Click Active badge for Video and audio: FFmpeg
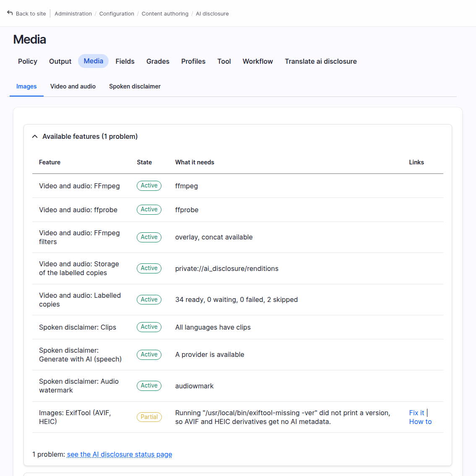Image resolution: width=476 pixels, height=476 pixels. click(149, 185)
